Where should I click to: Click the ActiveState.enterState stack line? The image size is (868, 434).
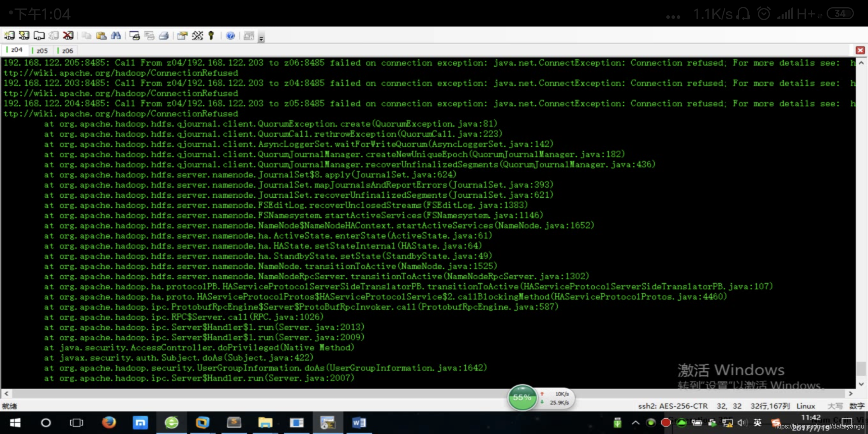268,235
